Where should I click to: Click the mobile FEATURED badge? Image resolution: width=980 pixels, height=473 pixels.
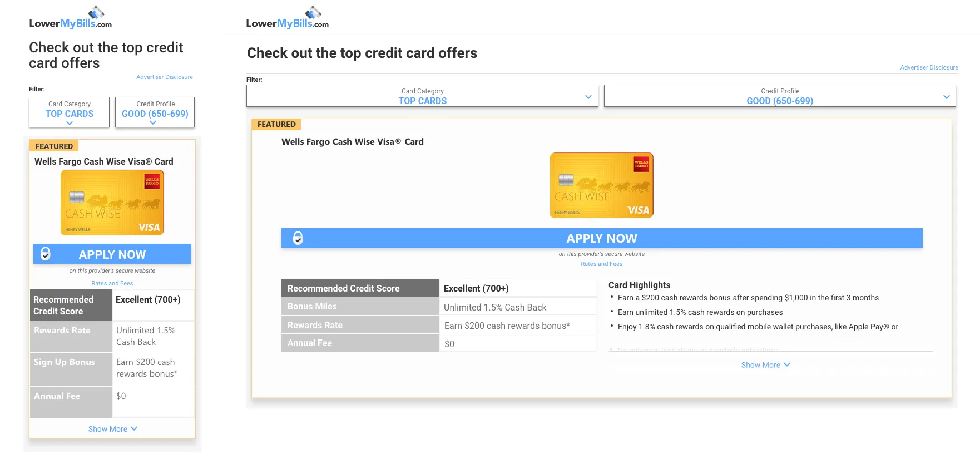click(54, 146)
